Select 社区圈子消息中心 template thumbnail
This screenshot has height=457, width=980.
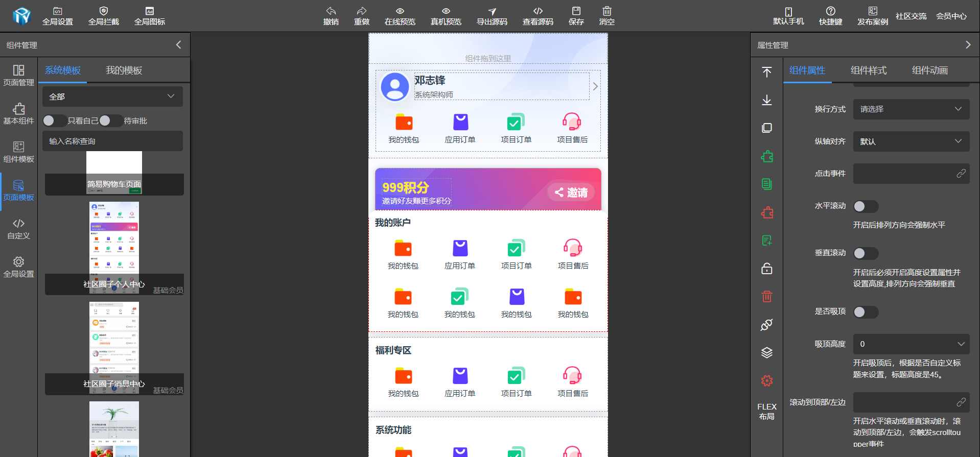(114, 348)
